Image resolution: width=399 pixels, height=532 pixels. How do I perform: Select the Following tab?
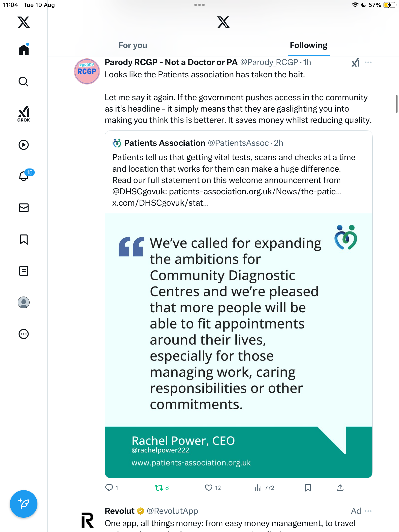(309, 45)
